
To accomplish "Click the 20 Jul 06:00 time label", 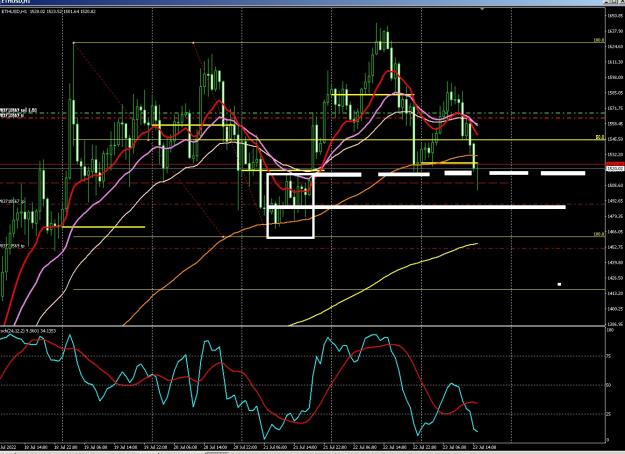I will pyautogui.click(x=186, y=447).
